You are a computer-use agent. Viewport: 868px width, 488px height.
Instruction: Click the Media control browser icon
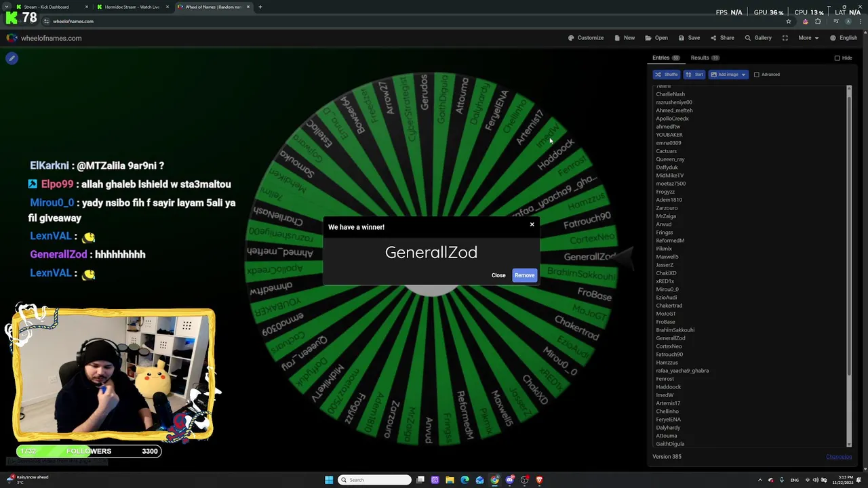pos(836,21)
